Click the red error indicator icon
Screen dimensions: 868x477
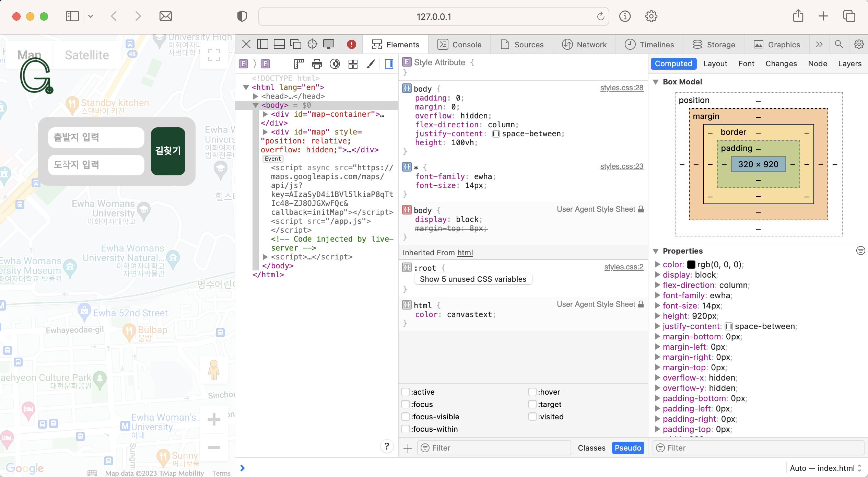click(x=351, y=44)
